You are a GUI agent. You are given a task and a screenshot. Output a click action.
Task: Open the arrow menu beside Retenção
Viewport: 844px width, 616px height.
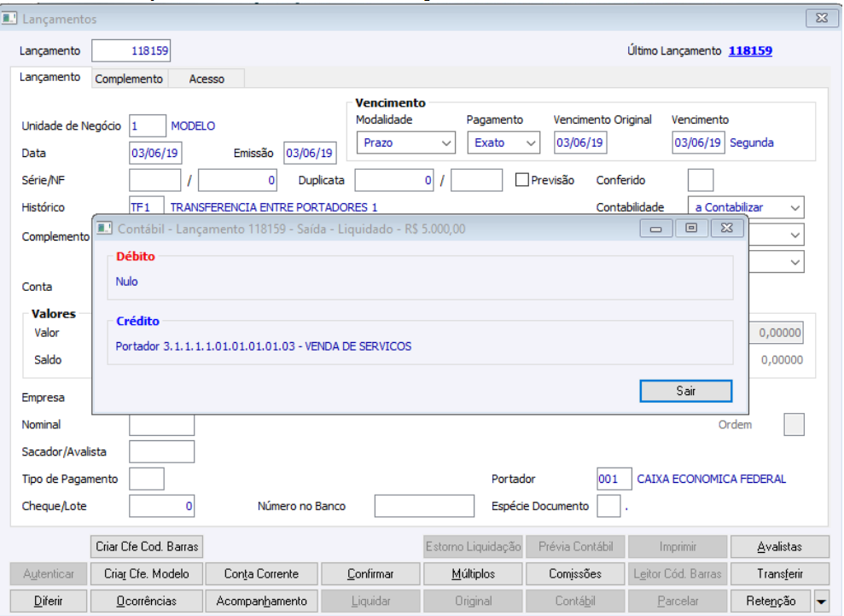822,601
